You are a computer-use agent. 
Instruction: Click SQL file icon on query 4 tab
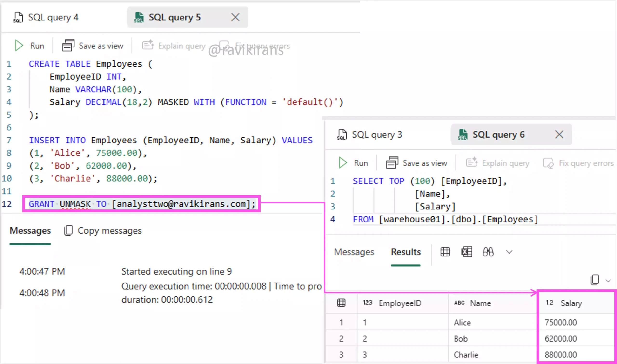pos(18,17)
